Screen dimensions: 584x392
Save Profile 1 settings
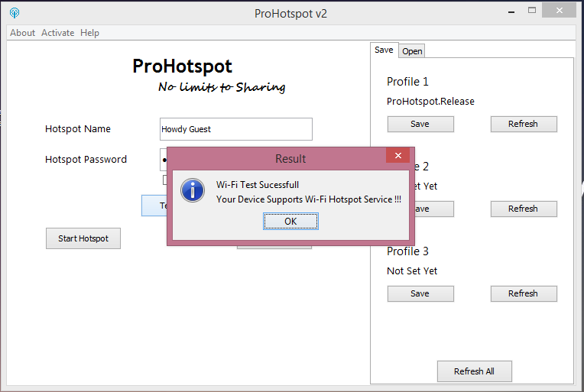point(420,124)
